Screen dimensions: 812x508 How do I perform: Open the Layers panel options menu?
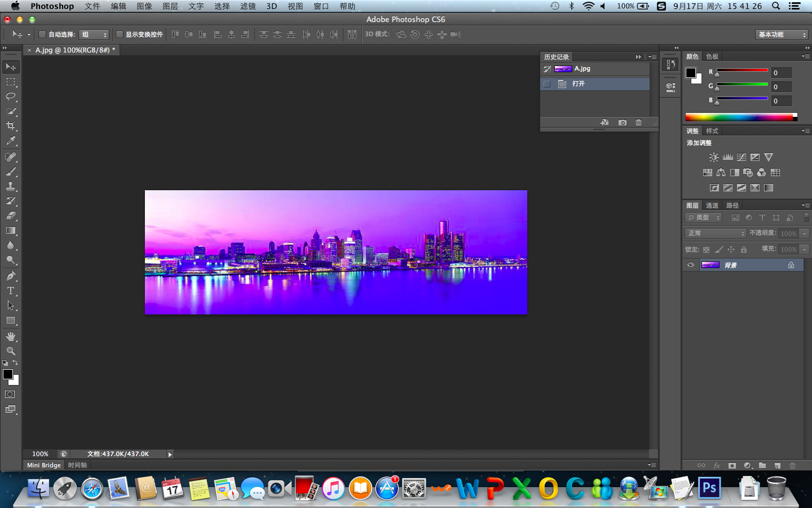tap(806, 205)
